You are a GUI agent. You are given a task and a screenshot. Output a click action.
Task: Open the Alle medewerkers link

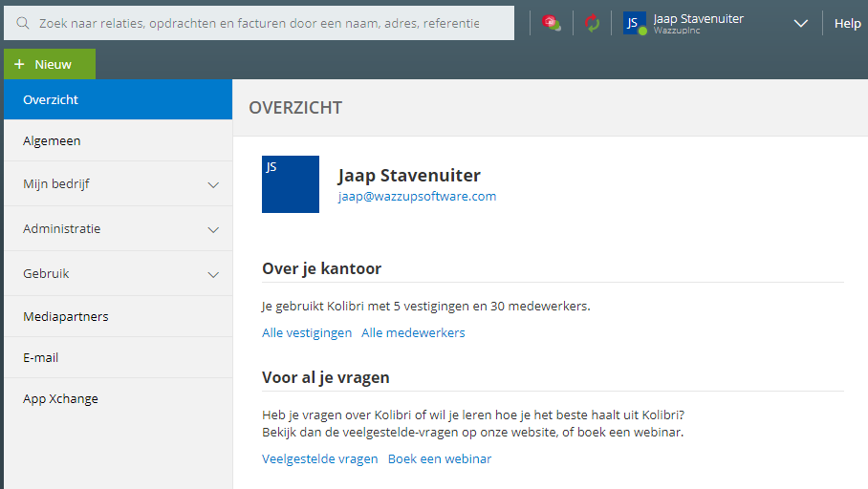tap(413, 332)
